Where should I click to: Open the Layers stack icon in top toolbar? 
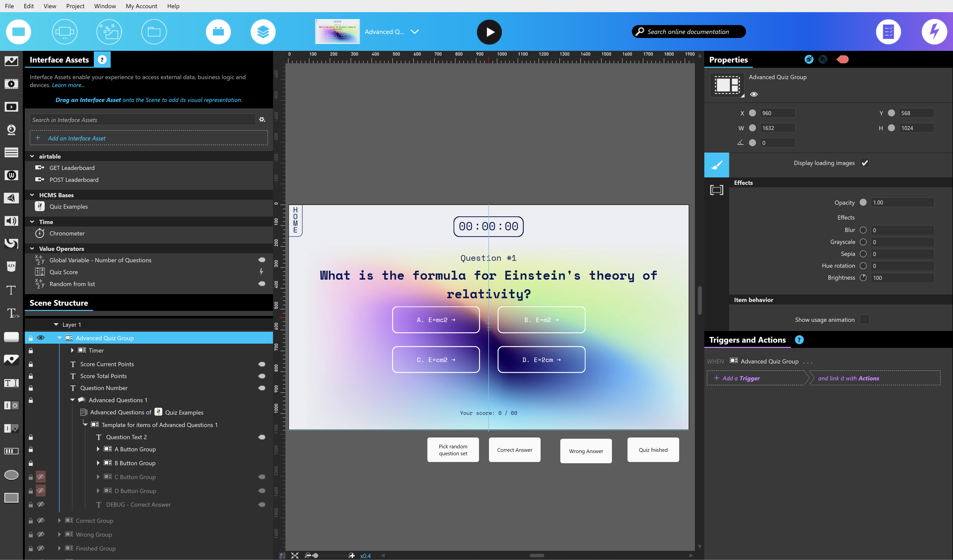tap(263, 32)
